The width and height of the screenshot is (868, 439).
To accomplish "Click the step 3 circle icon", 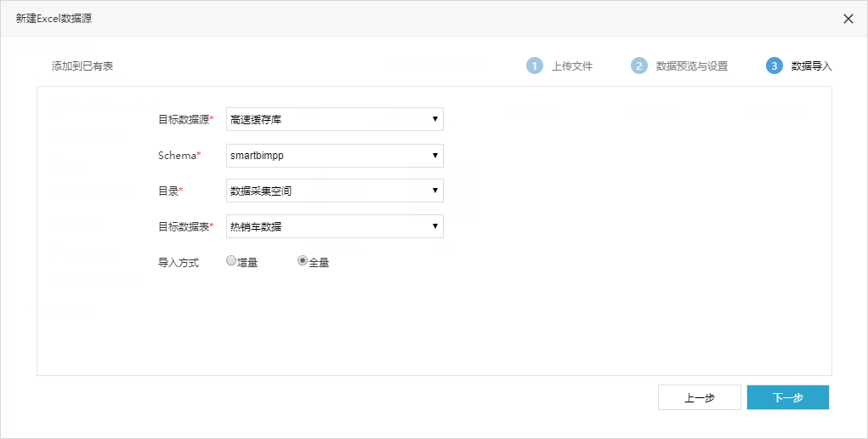I will [x=774, y=66].
